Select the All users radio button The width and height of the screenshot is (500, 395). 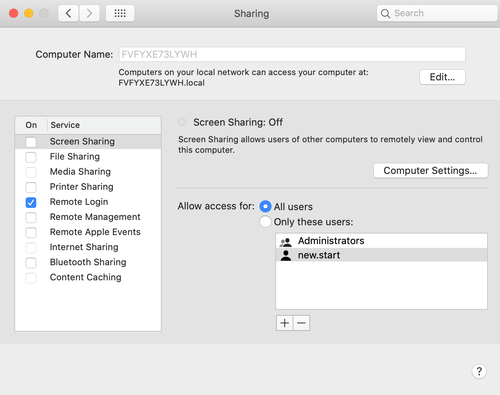coord(265,207)
